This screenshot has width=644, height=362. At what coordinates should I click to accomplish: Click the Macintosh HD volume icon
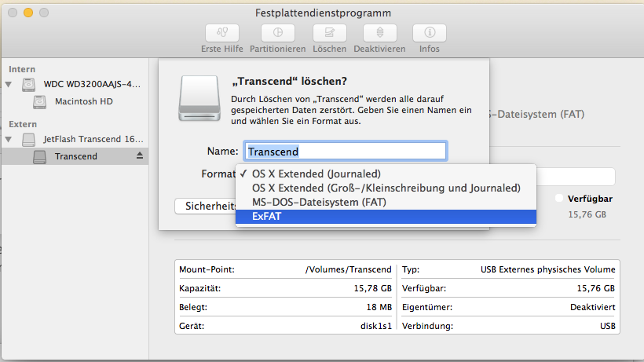(x=40, y=102)
